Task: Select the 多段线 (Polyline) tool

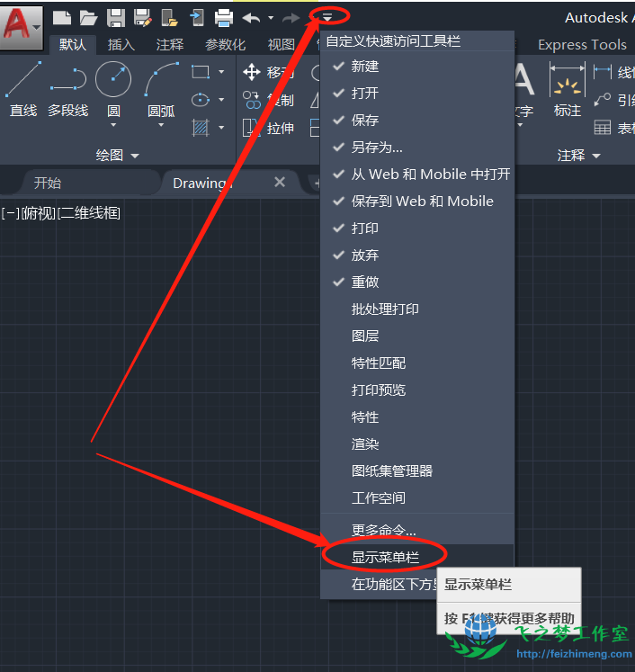Action: [67, 90]
